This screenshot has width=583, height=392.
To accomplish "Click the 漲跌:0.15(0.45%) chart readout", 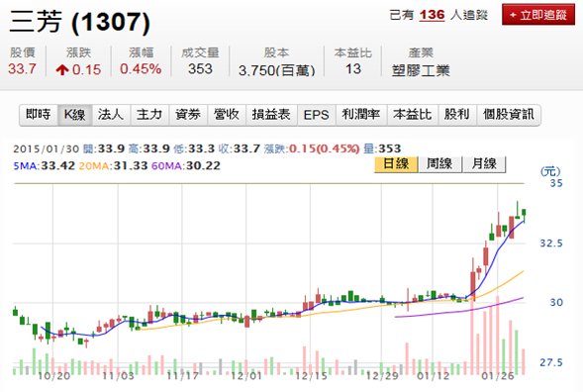I will (x=312, y=149).
